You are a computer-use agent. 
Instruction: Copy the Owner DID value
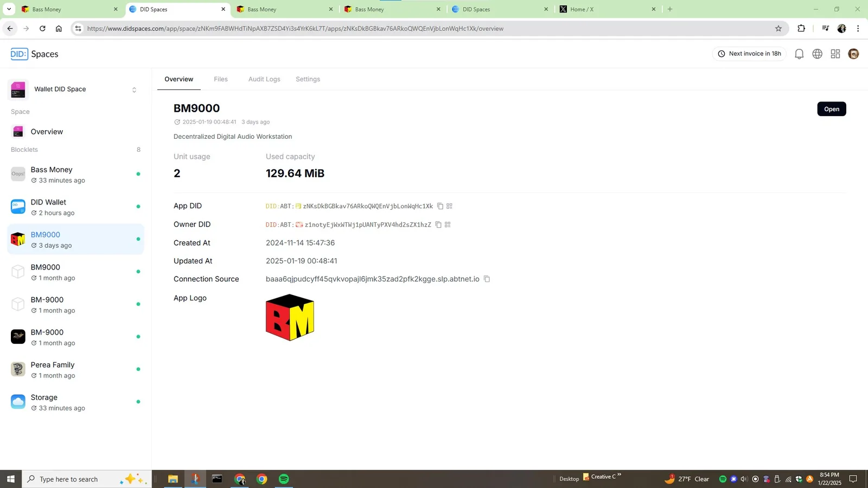tap(438, 224)
